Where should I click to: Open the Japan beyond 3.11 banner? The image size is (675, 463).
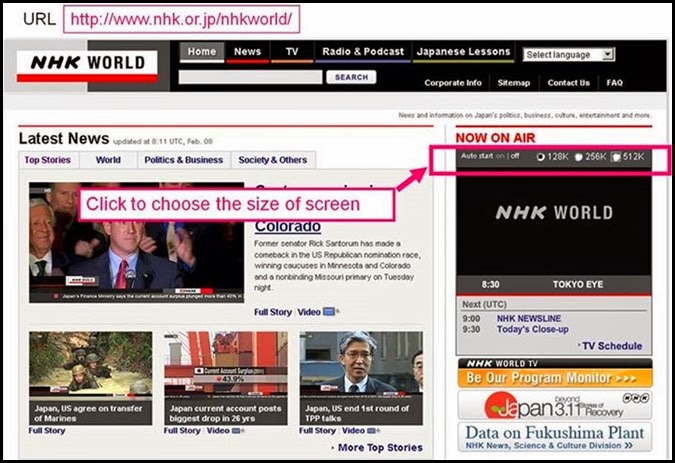pyautogui.click(x=555, y=405)
